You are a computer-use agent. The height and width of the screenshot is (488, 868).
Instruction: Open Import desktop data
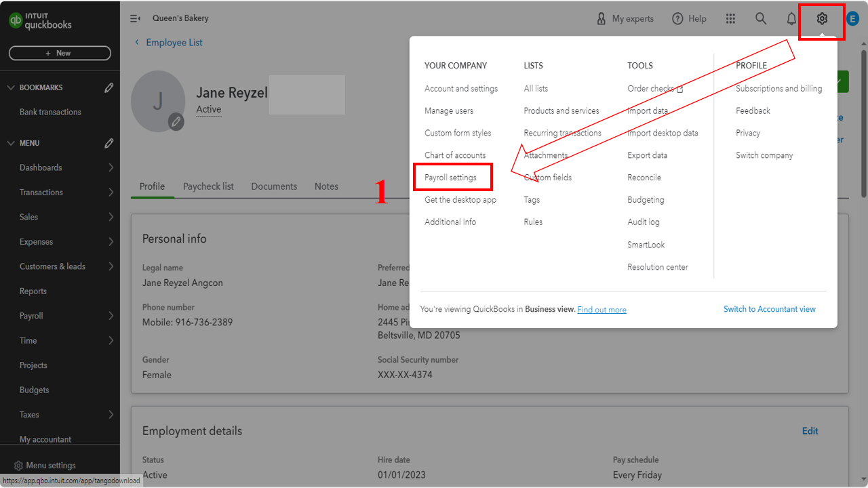[663, 134]
